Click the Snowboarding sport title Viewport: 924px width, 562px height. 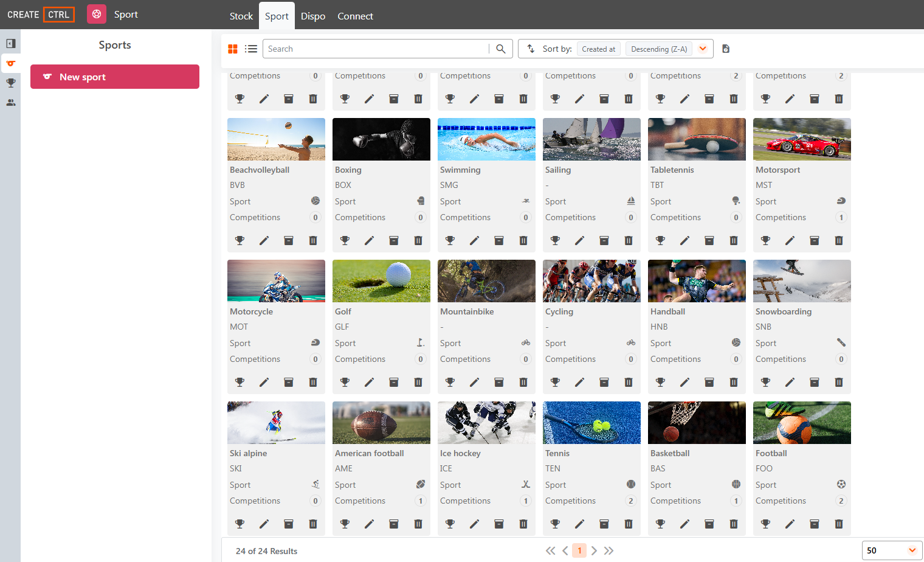(784, 311)
